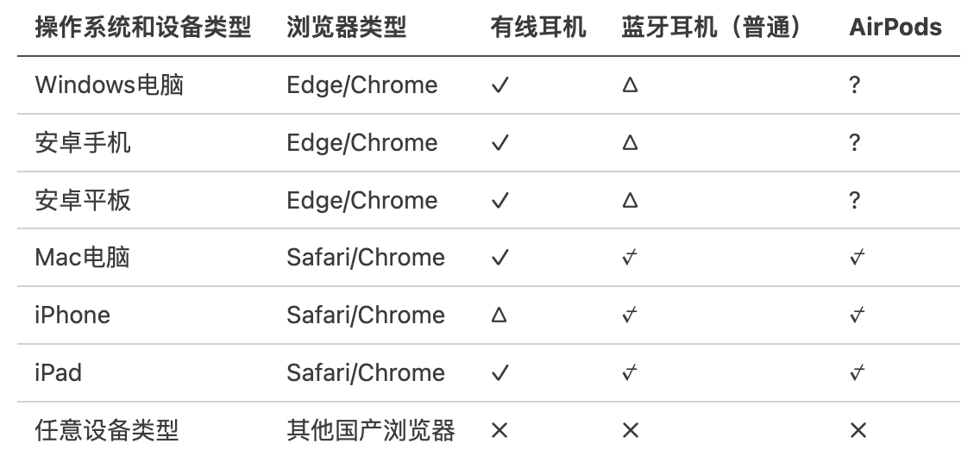Click the triangle for iPhone under 有线耳机

[x=499, y=315]
